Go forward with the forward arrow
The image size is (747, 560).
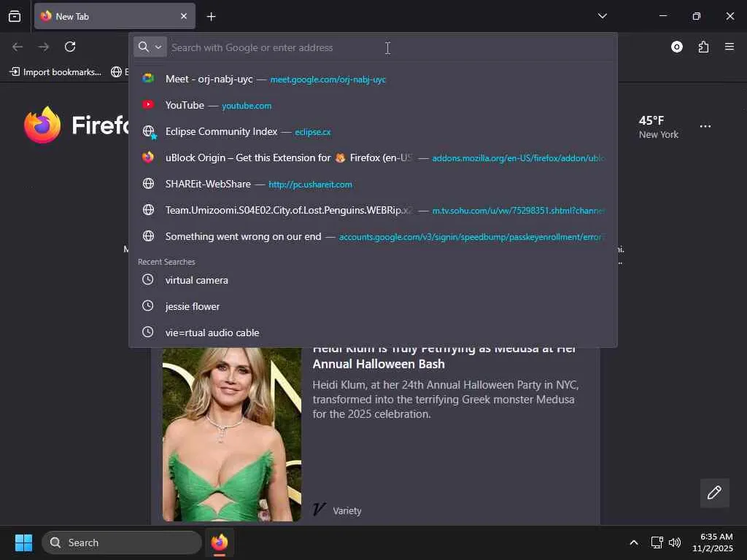(x=44, y=47)
